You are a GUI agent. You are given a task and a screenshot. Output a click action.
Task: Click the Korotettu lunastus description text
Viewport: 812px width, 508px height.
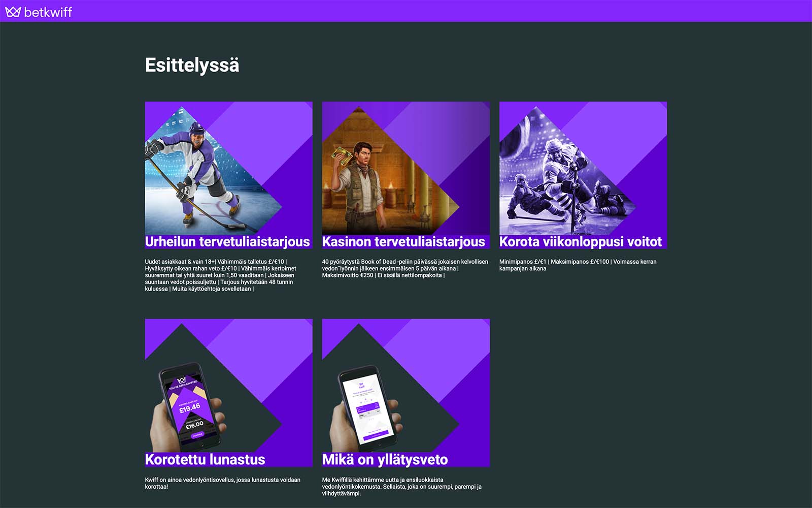(x=222, y=483)
